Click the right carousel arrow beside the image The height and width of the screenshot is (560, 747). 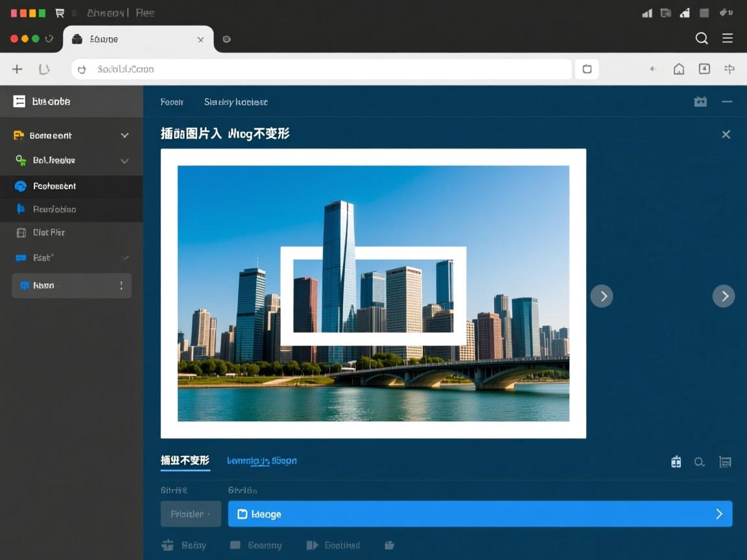pyautogui.click(x=602, y=296)
